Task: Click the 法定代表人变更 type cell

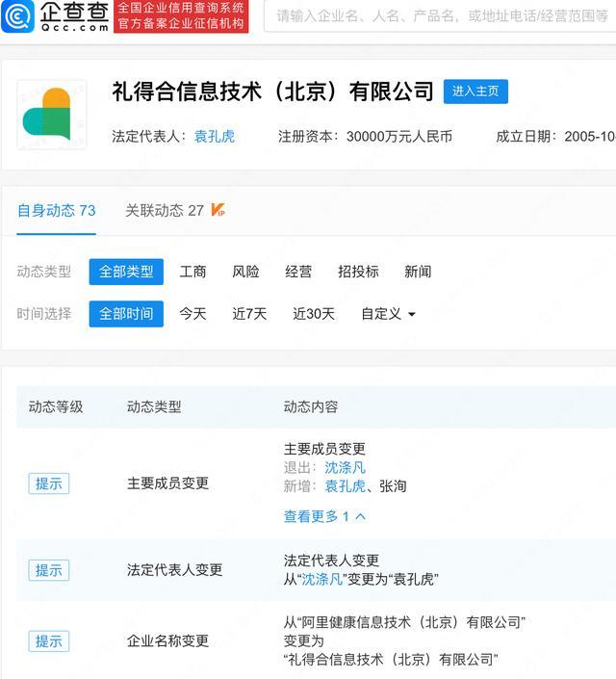Action: coord(175,569)
